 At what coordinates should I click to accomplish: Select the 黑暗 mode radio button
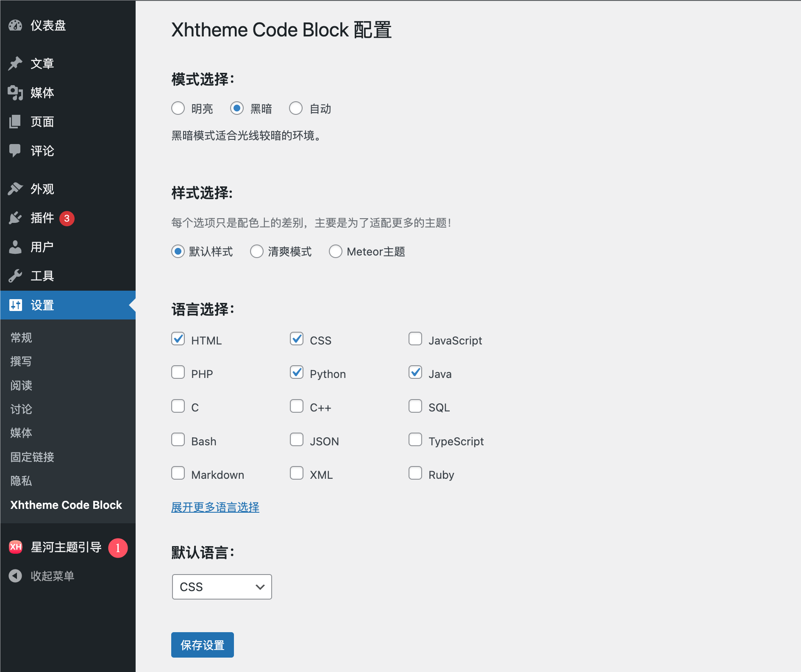click(237, 108)
